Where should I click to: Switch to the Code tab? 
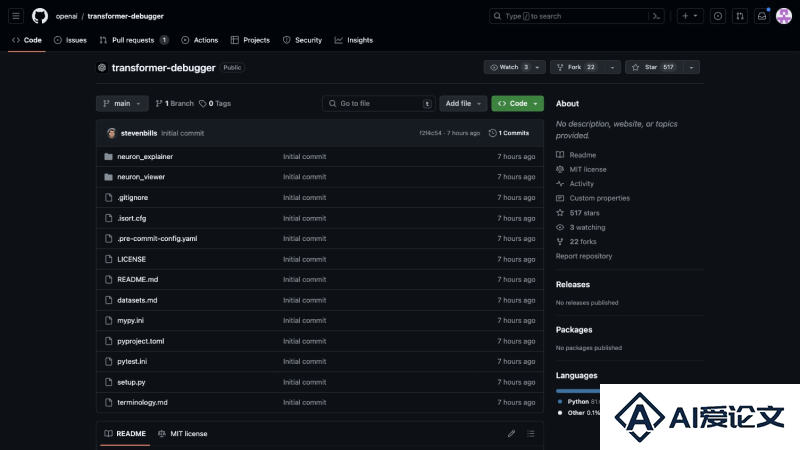tap(27, 40)
